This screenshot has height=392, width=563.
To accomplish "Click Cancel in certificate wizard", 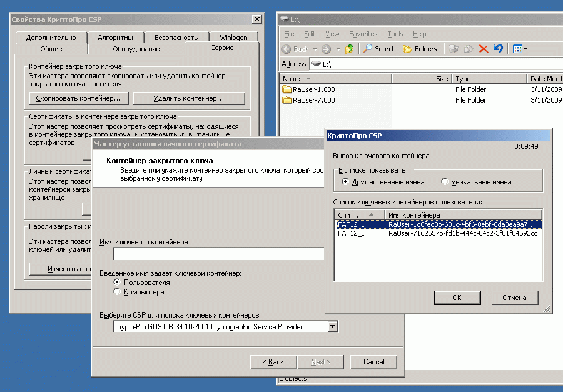I will (374, 362).
